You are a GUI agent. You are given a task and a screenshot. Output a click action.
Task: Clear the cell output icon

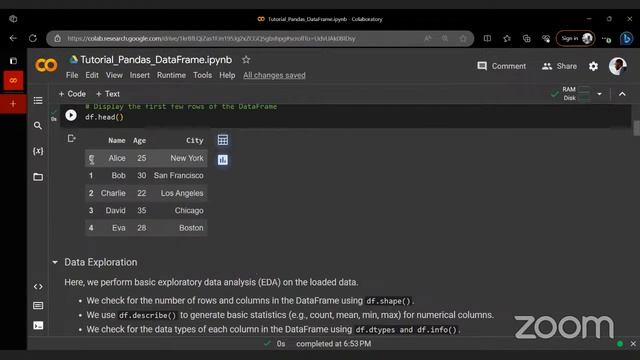click(71, 139)
